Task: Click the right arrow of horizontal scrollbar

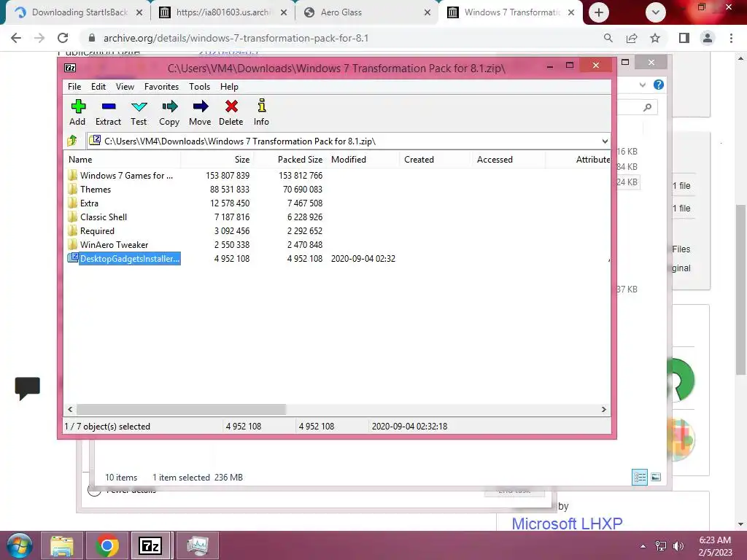Action: coord(603,409)
